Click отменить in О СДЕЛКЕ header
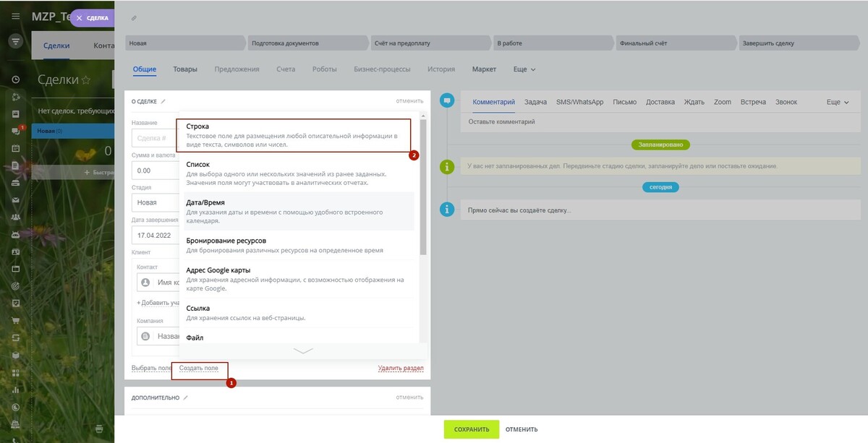Viewport: 868px width, 443px height. 409,101
